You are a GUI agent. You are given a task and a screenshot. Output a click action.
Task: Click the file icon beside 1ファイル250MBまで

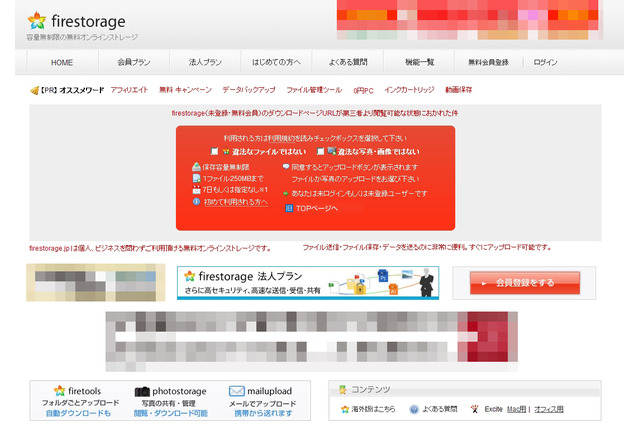pyautogui.click(x=196, y=178)
